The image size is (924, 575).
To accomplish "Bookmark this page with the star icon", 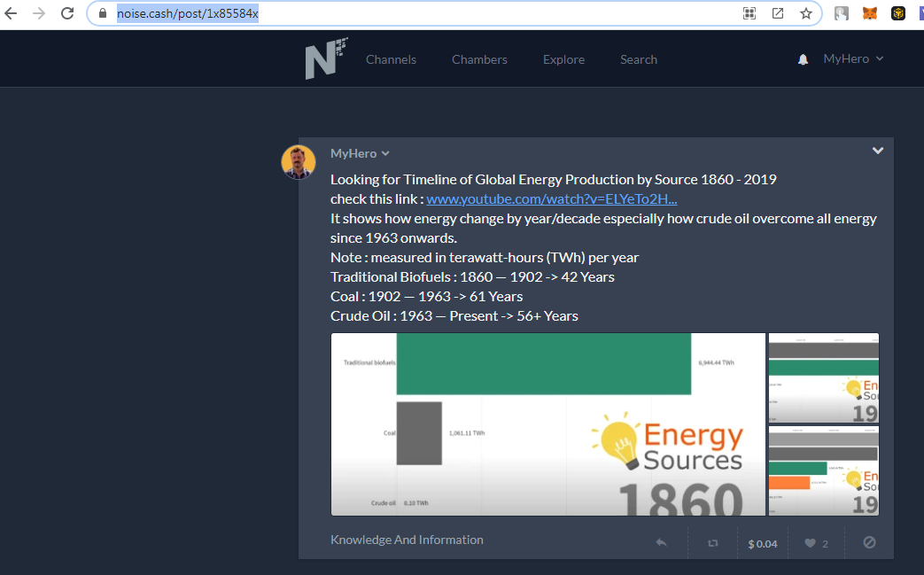I will tap(806, 13).
